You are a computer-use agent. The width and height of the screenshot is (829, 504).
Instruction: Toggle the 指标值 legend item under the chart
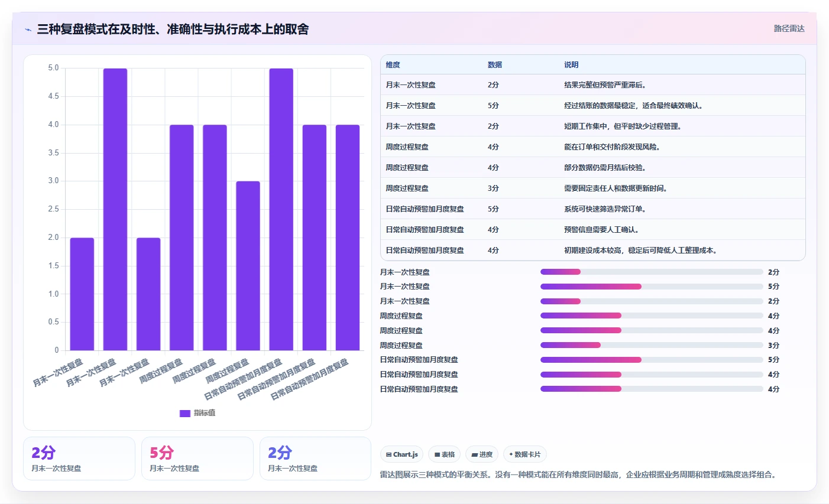click(x=197, y=413)
